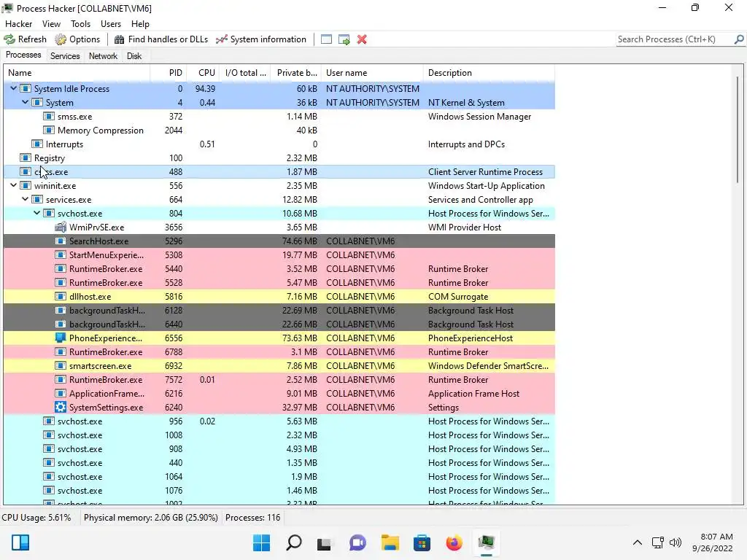Open Microsoft Store from taskbar
The image size is (747, 560).
coord(422,542)
